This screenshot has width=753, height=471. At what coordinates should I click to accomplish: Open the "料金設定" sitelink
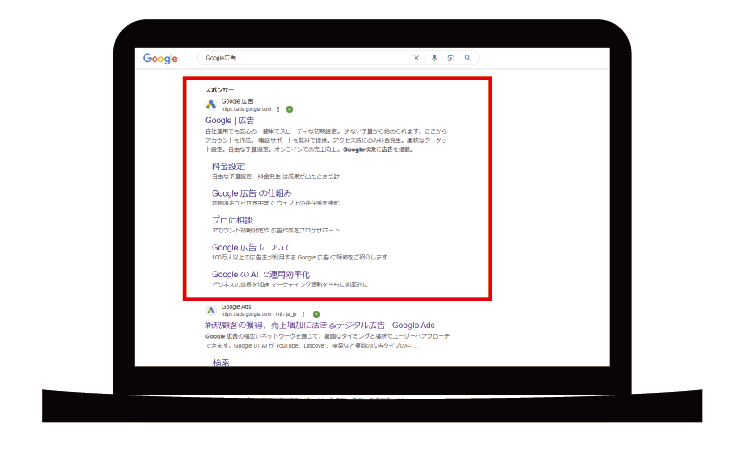(229, 166)
